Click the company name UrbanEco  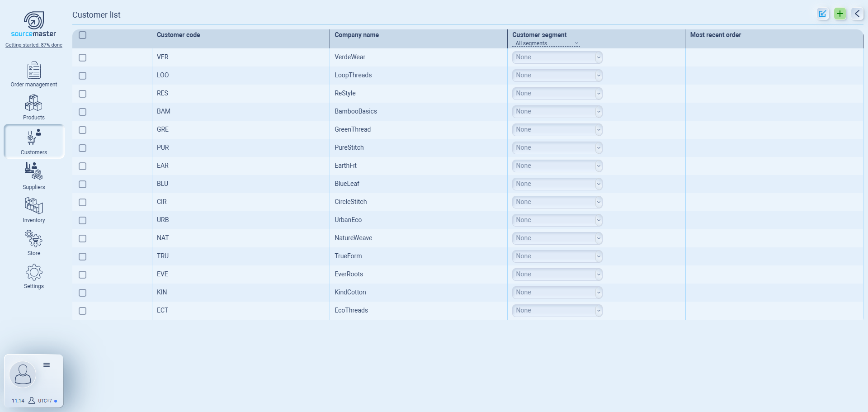(x=348, y=220)
